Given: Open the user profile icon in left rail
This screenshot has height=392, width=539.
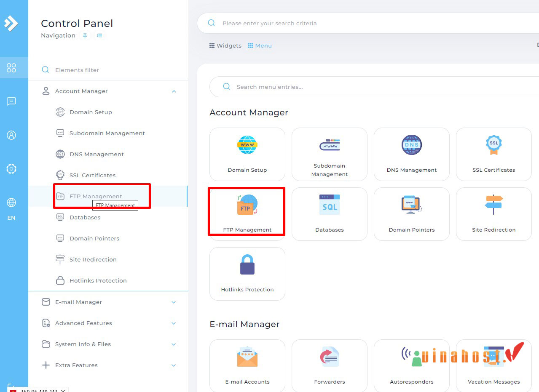Looking at the screenshot, I should 11,135.
